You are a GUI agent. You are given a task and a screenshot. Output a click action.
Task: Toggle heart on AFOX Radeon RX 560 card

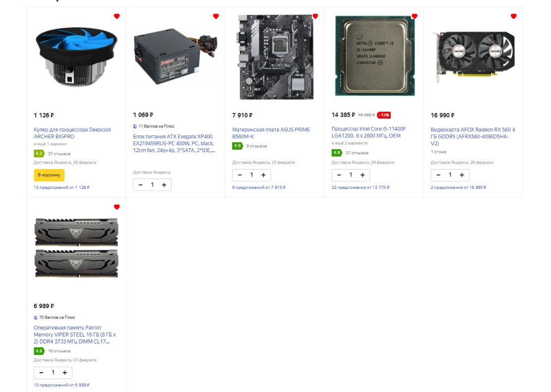pyautogui.click(x=513, y=16)
